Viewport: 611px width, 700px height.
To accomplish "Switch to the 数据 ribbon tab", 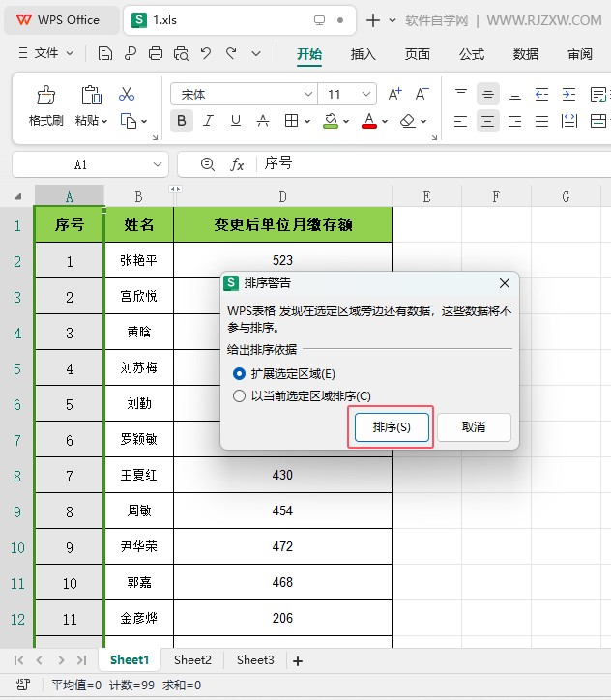I will [x=526, y=54].
